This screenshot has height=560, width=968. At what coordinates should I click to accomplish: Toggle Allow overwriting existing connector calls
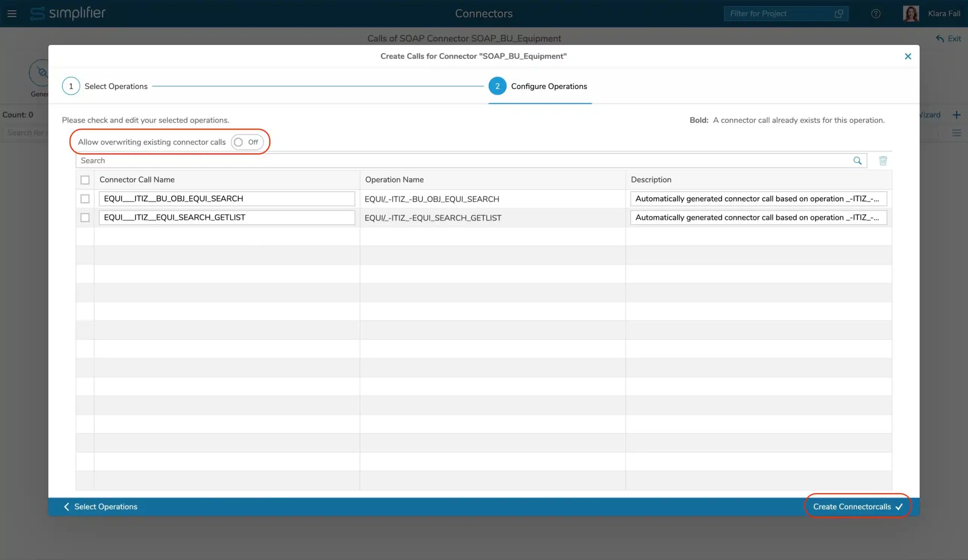[x=247, y=142]
